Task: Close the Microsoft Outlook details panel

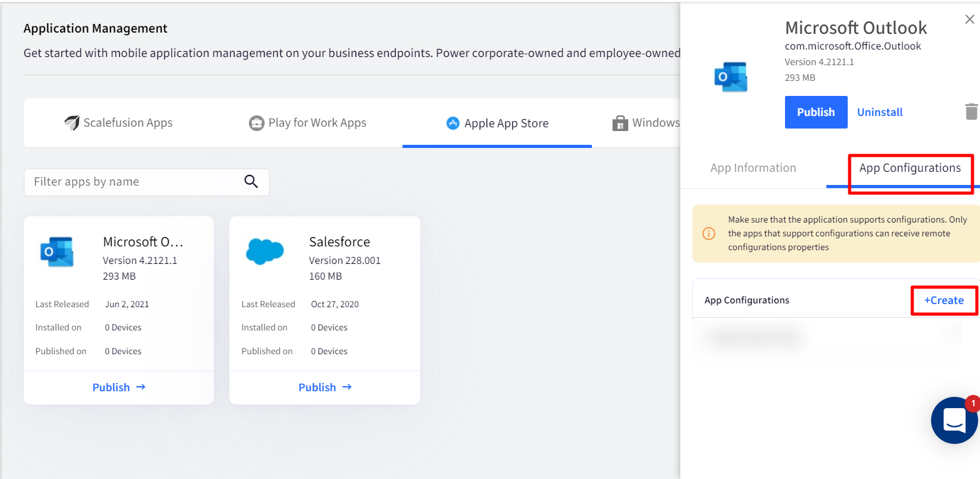Action: [x=969, y=19]
